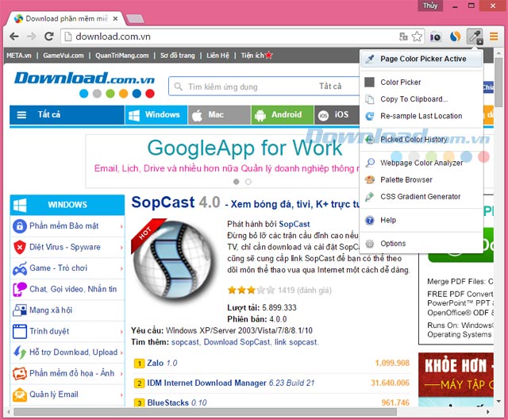Bookmark this page with the star icon
Screen dimensions: 508x420
pos(417,37)
